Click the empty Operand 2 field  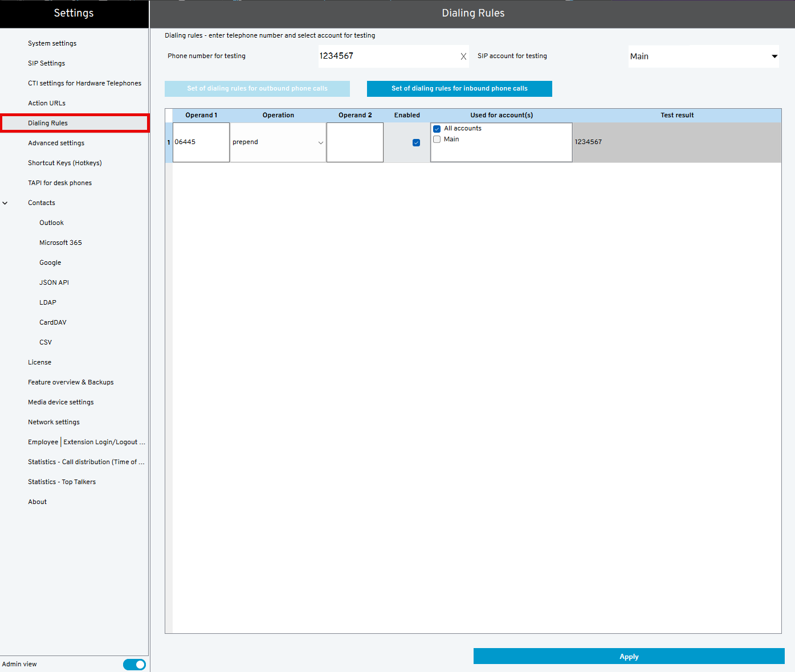[x=354, y=142]
